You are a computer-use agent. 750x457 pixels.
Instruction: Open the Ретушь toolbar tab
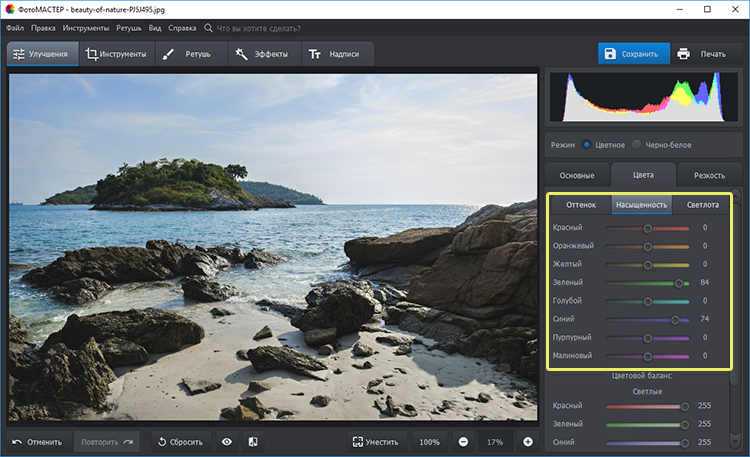(x=189, y=54)
